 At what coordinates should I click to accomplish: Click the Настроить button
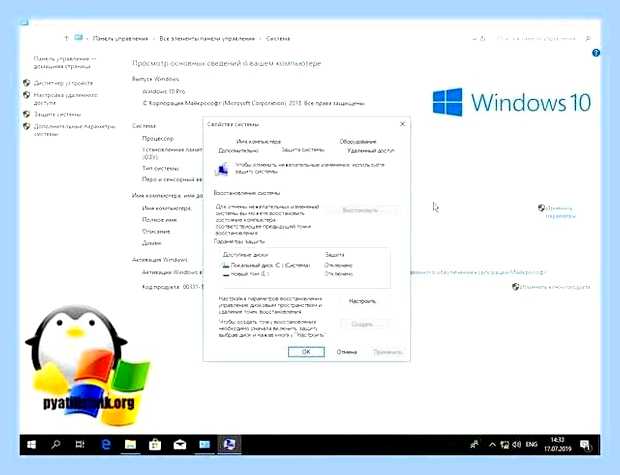[x=362, y=301]
